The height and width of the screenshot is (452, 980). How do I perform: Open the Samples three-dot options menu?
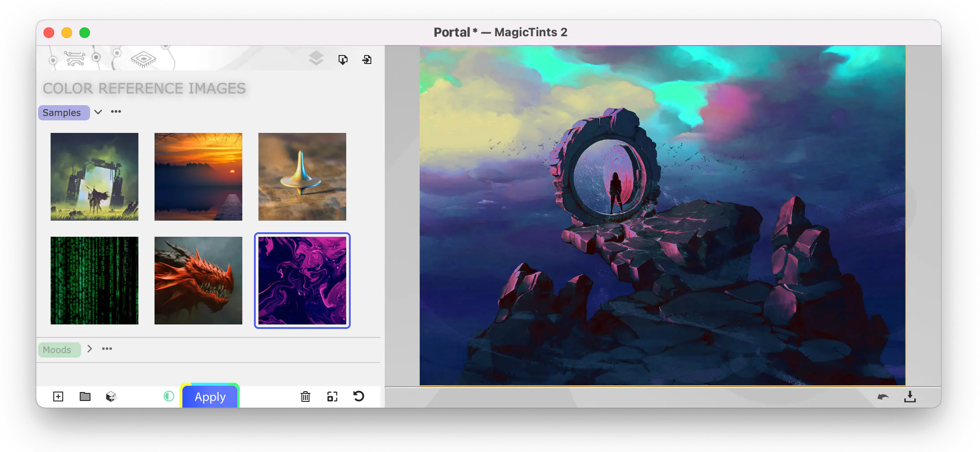[x=116, y=112]
